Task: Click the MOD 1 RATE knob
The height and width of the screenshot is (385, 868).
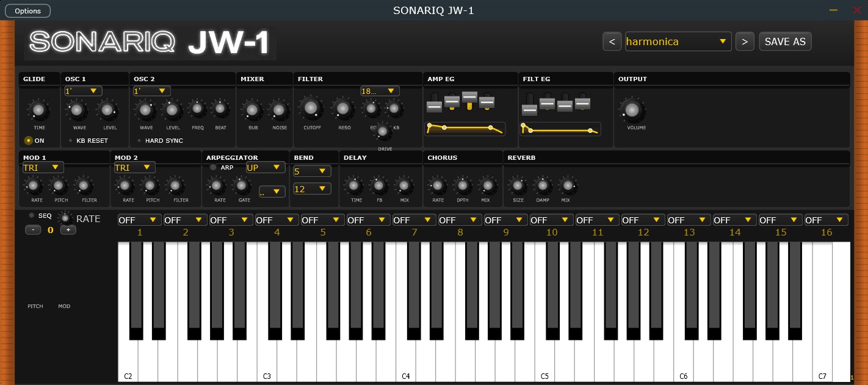Action: click(x=34, y=185)
